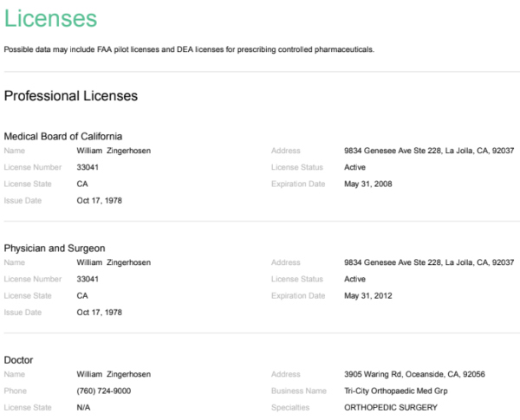The height and width of the screenshot is (420, 520).
Task: Click the Professional Licenses section heading
Action: tap(71, 96)
